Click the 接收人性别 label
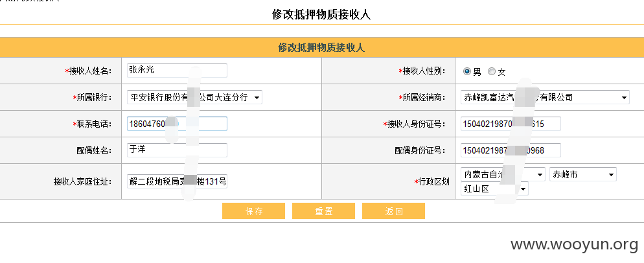The height and width of the screenshot is (263, 644). tap(421, 71)
